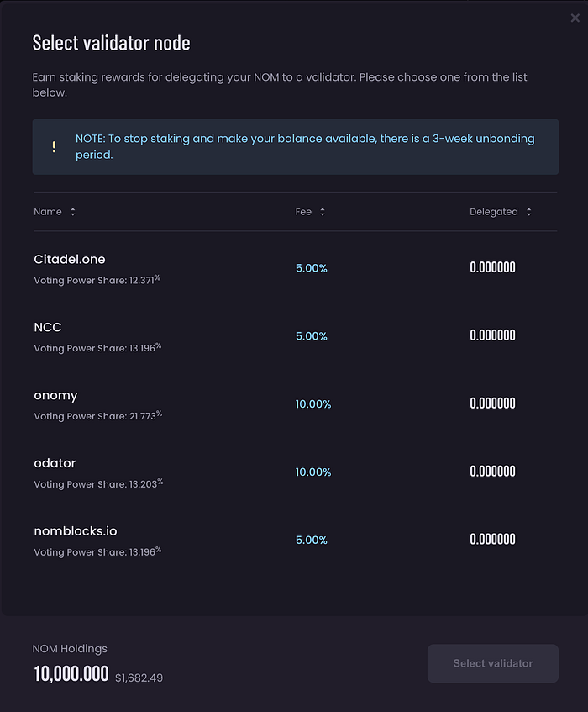
Task: Click odator's Voting Power Share text
Action: [98, 484]
